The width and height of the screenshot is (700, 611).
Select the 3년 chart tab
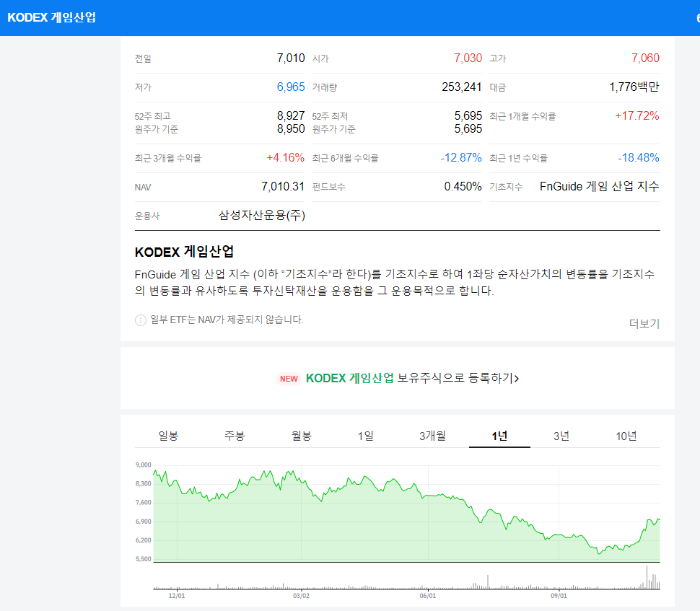pos(561,436)
